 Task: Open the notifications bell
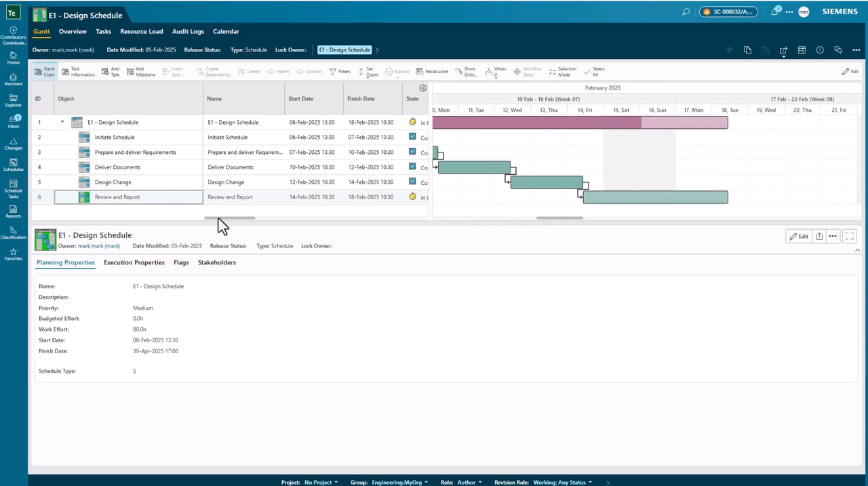[x=776, y=12]
